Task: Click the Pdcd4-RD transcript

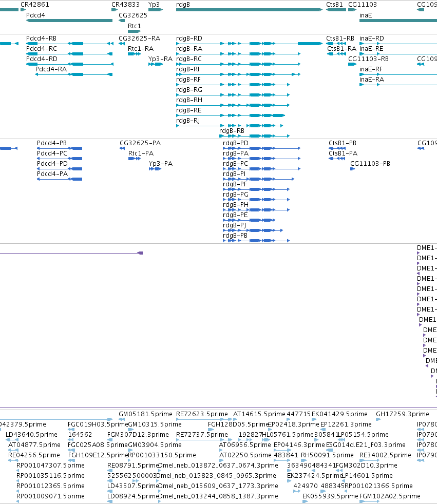Action: (x=69, y=64)
